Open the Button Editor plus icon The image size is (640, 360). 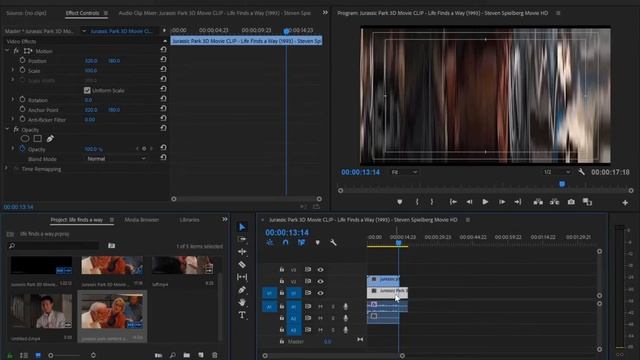pyautogui.click(x=625, y=202)
